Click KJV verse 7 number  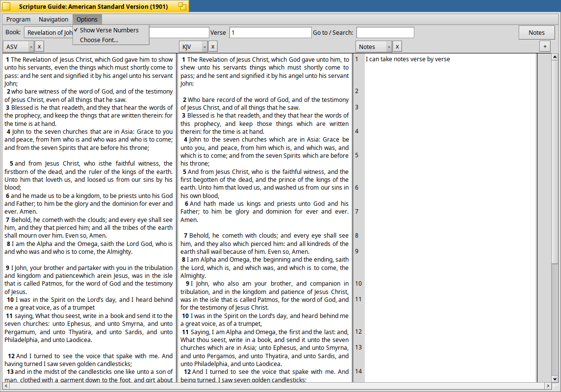[x=186, y=236]
